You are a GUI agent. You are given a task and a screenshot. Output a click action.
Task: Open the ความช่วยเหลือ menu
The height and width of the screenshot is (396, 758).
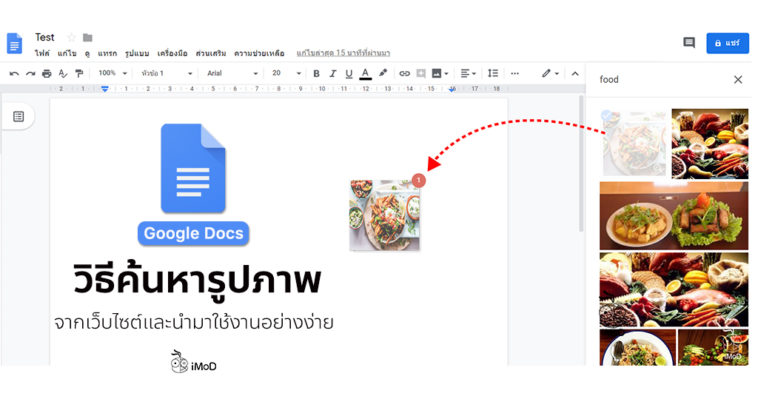pyautogui.click(x=259, y=53)
